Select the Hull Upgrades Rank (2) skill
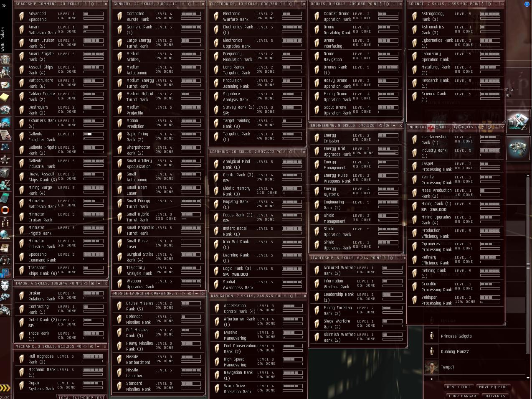 [x=61, y=359]
